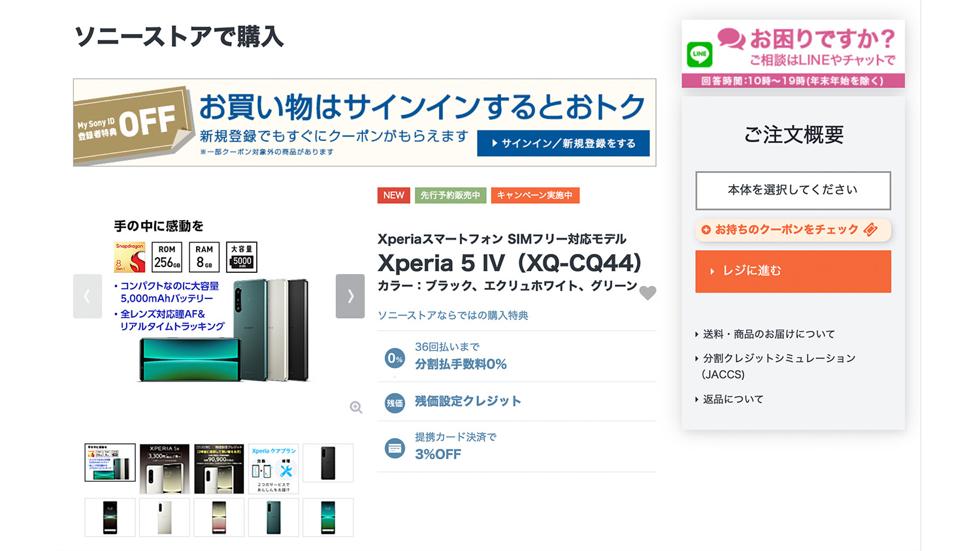
Task: Open ソニーストアならではの購入特典 link
Action: tap(453, 315)
